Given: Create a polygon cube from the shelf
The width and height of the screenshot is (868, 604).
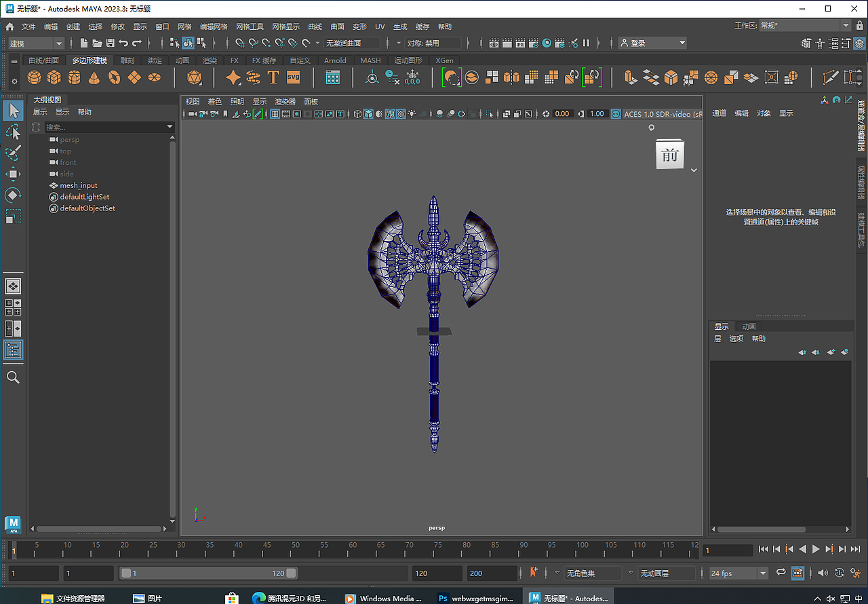Looking at the screenshot, I should (54, 77).
